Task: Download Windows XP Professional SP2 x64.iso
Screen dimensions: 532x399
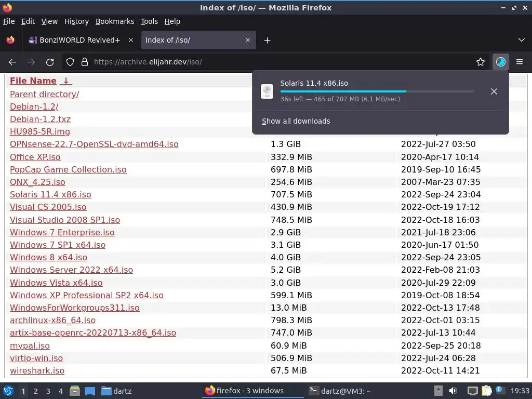Action: pos(87,295)
